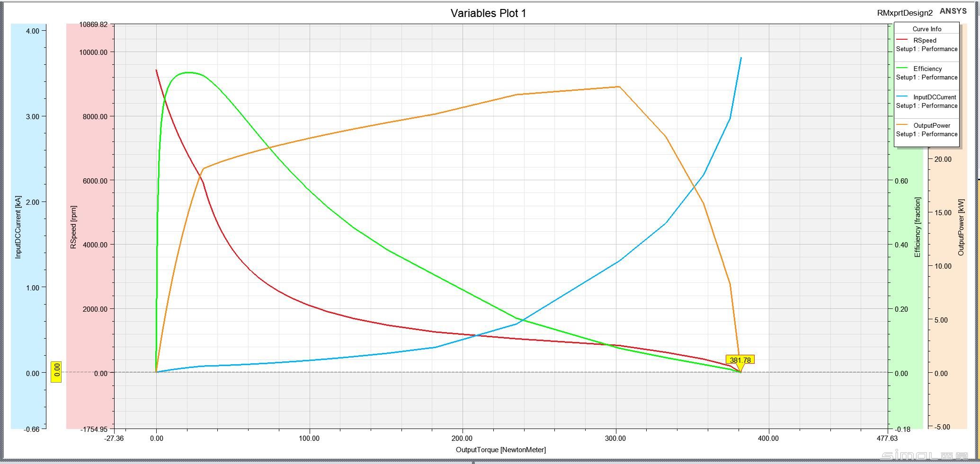Click the red RSpeed legend line sample

pyautogui.click(x=902, y=40)
